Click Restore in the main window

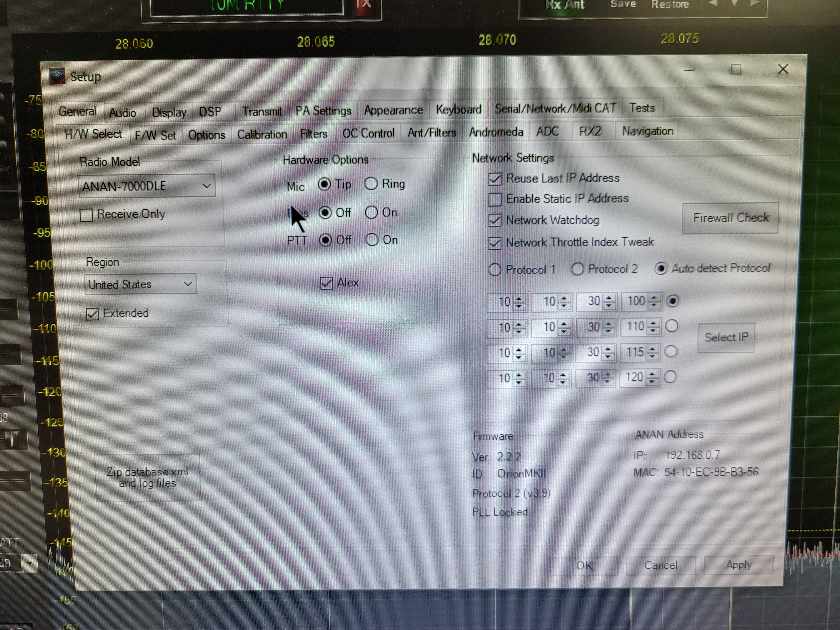670,4
